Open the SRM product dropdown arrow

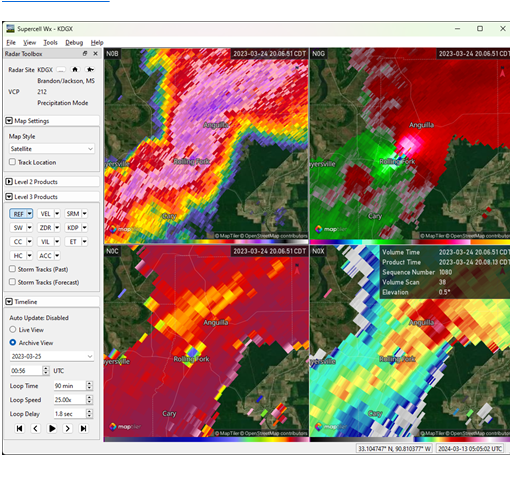(x=85, y=214)
